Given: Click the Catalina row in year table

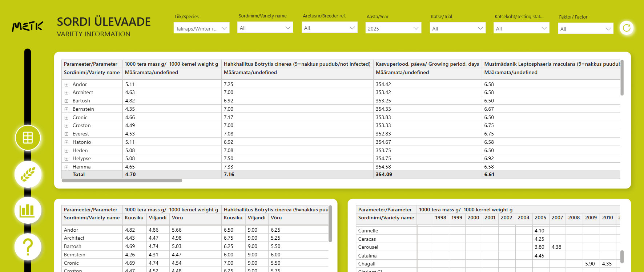Looking at the screenshot, I should [367, 256].
